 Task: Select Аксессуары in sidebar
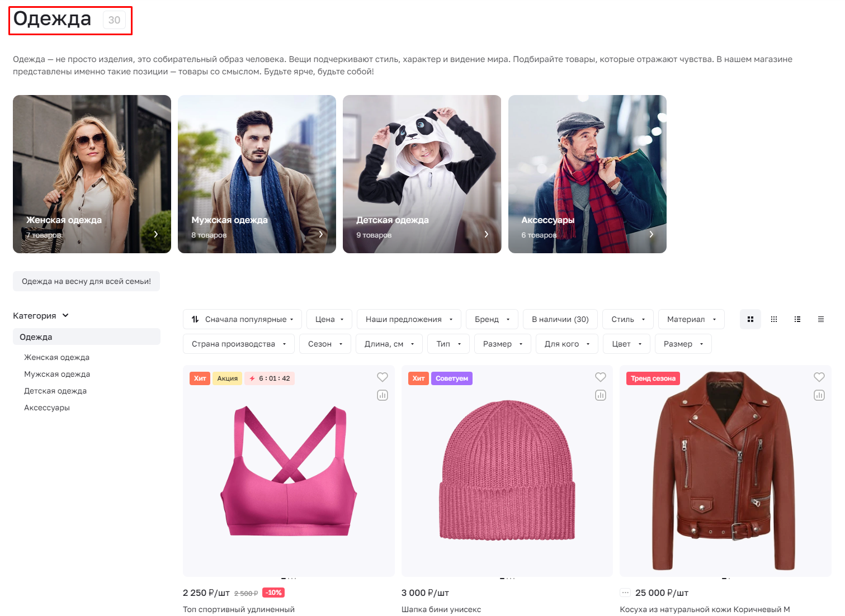point(47,407)
